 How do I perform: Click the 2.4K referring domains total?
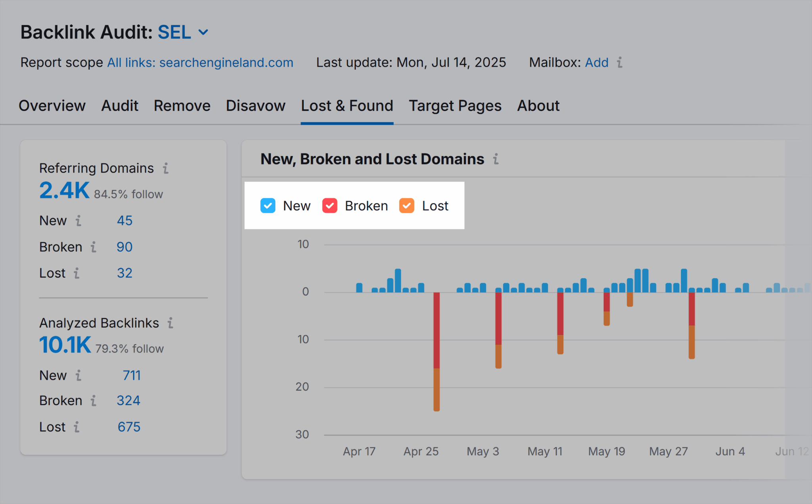(64, 191)
